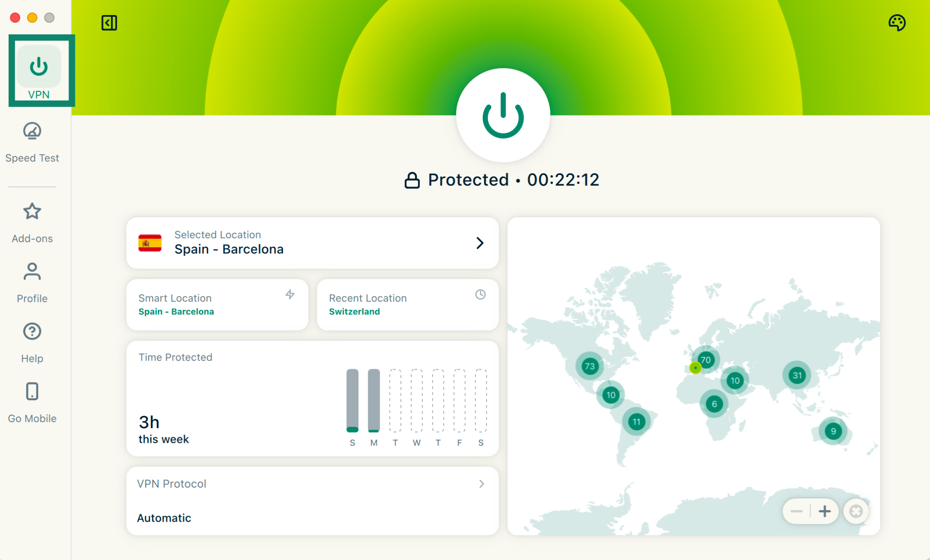Expand Selected Location chevron
930x560 pixels.
point(480,243)
